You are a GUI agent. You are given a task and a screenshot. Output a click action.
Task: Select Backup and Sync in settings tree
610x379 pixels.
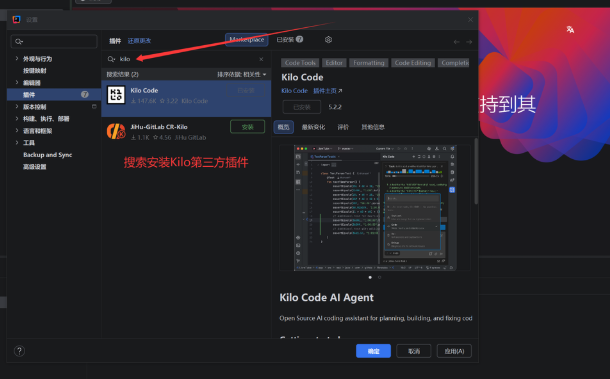47,154
